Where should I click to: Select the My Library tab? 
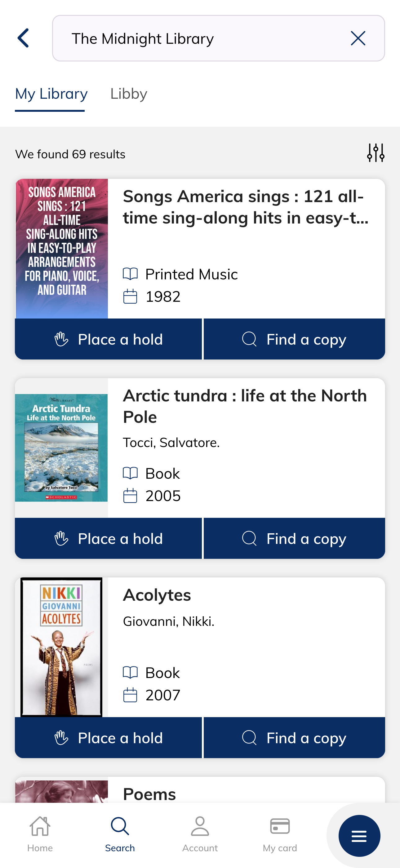click(x=51, y=94)
